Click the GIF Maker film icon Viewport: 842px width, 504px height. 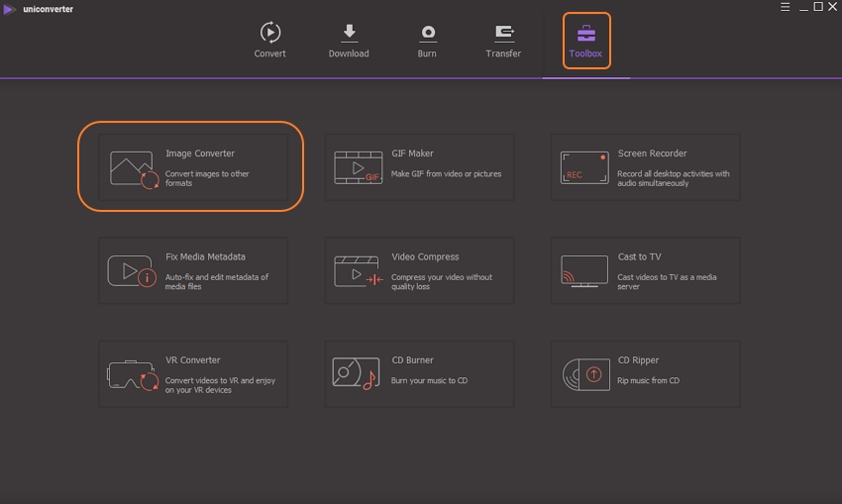[x=358, y=168]
